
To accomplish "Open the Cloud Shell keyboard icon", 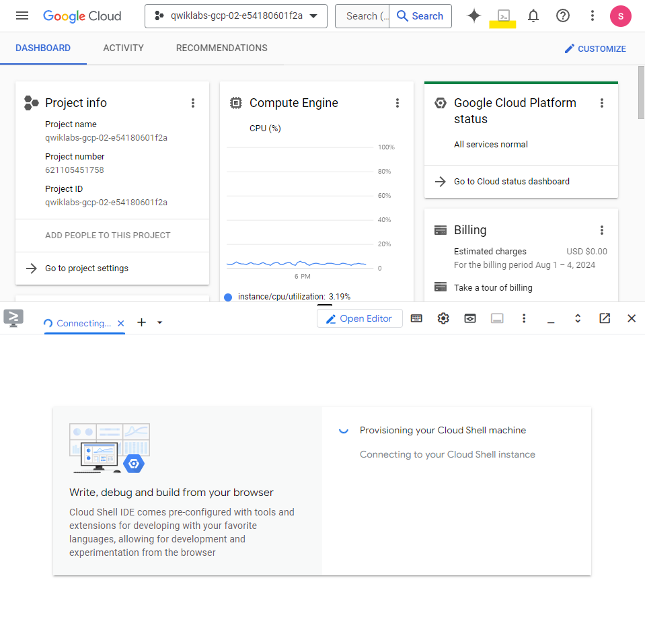I will (x=416, y=318).
